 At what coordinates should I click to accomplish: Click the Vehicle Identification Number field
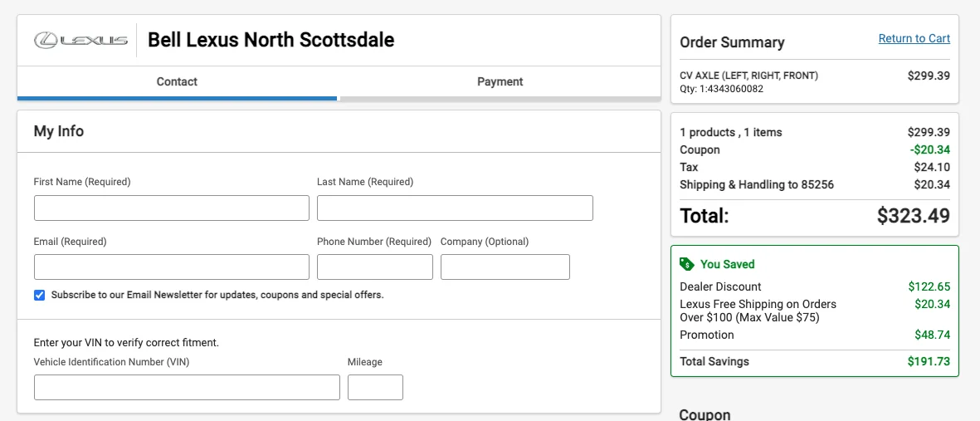pos(187,387)
